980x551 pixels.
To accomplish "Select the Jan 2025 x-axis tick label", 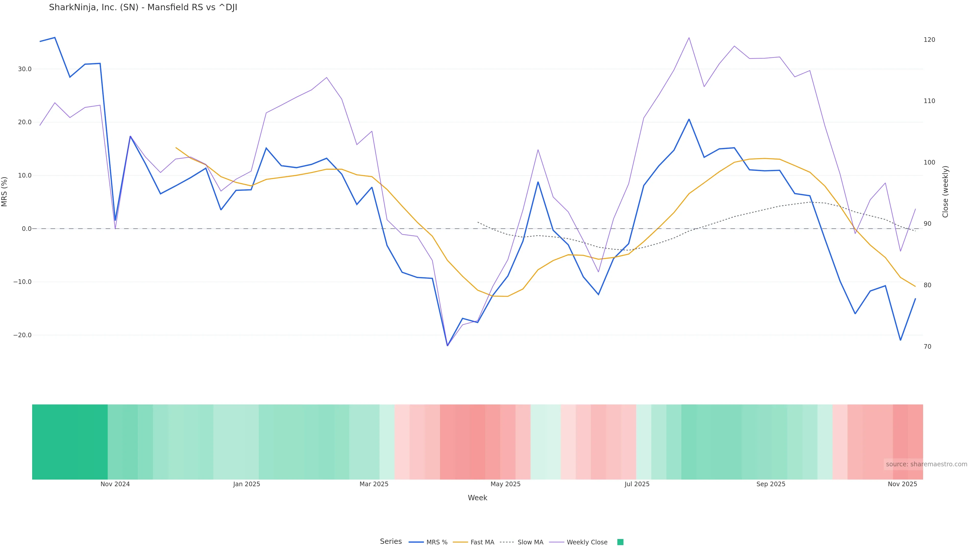I will coord(247,484).
